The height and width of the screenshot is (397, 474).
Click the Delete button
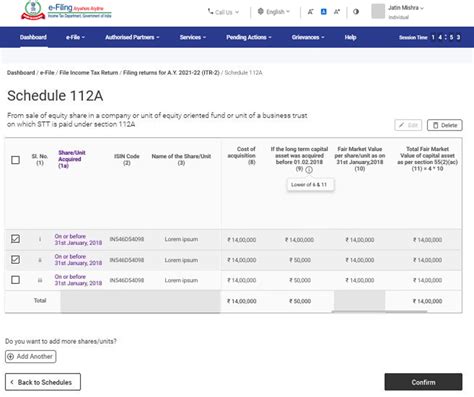(445, 125)
